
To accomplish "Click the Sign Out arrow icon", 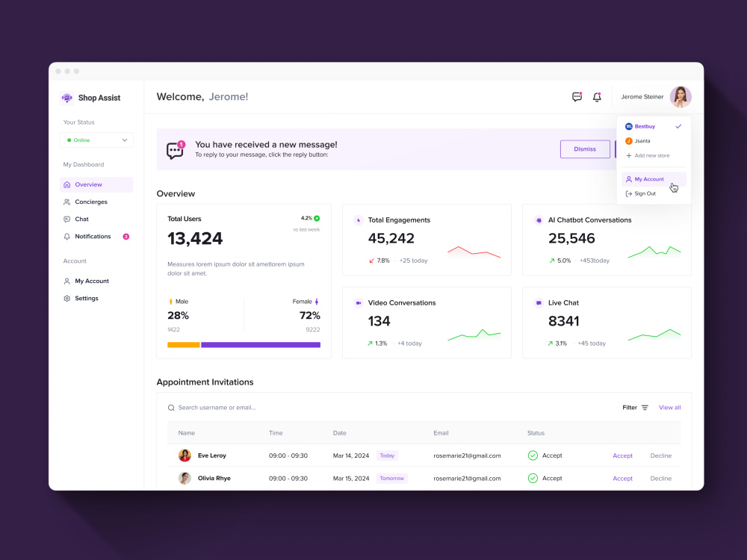I will point(629,194).
